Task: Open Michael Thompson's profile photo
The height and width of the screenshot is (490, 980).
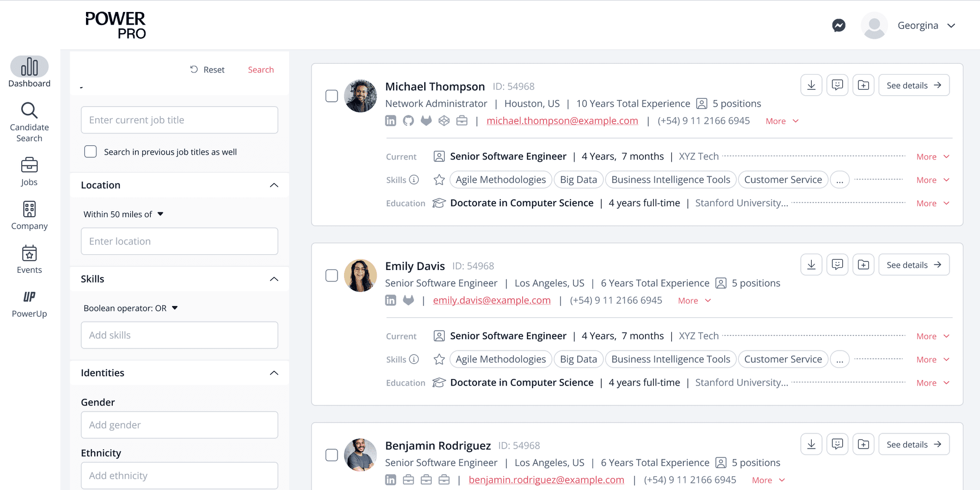Action: [x=360, y=96]
